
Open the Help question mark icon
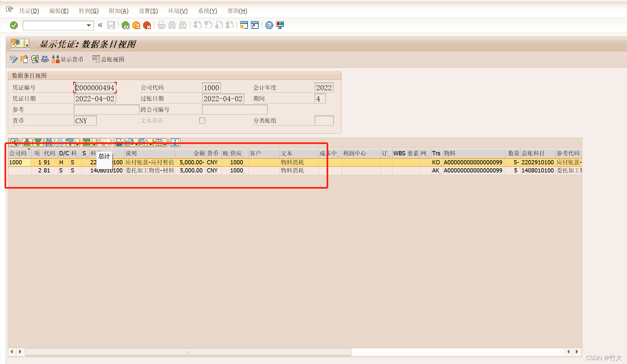pyautogui.click(x=269, y=25)
